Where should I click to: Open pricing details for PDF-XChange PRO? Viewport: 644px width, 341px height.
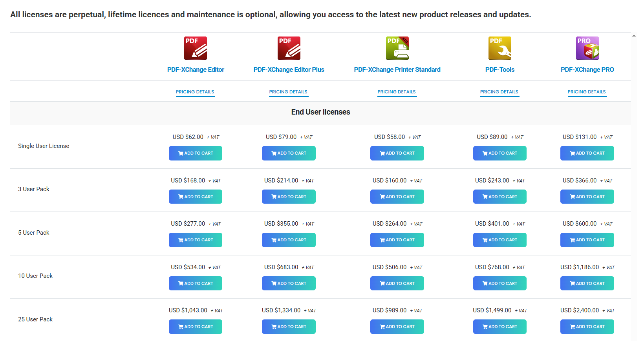click(587, 92)
